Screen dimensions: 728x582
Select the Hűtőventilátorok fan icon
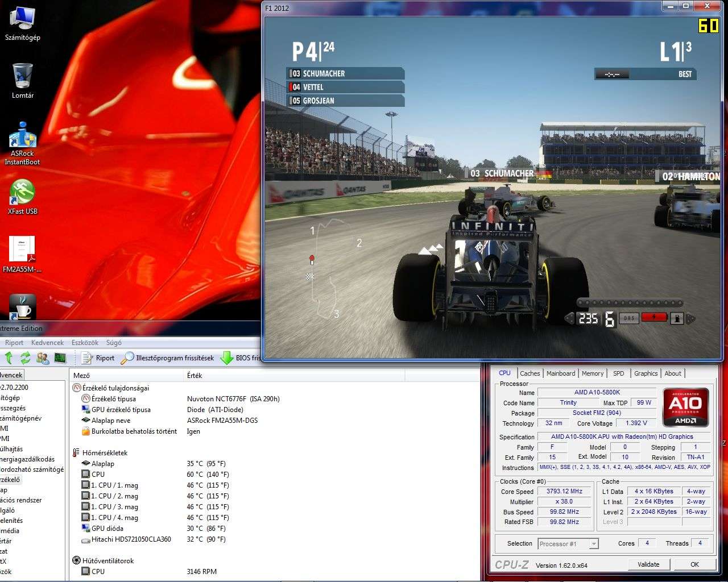click(77, 560)
